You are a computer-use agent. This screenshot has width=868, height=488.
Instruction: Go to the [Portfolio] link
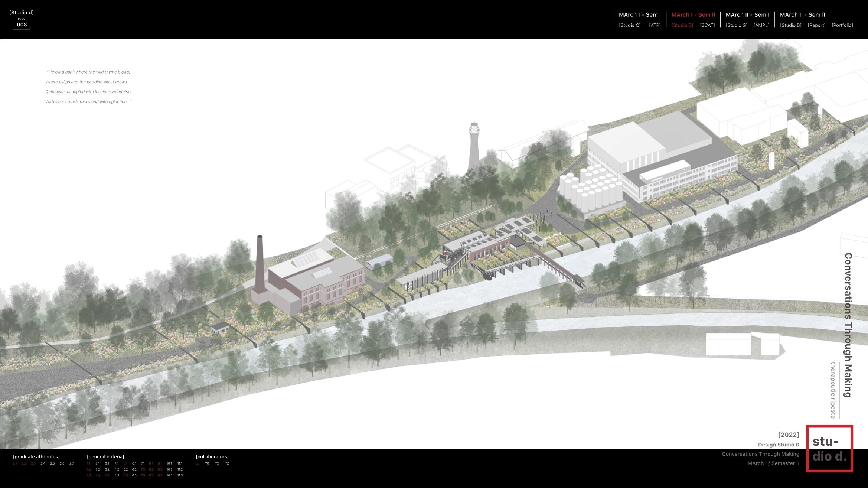point(842,25)
